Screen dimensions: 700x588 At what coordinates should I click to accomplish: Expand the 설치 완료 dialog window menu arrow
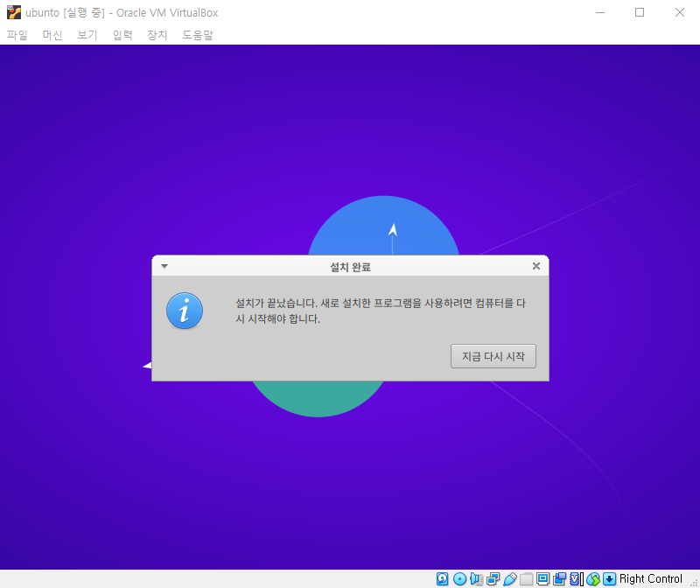[x=164, y=266]
